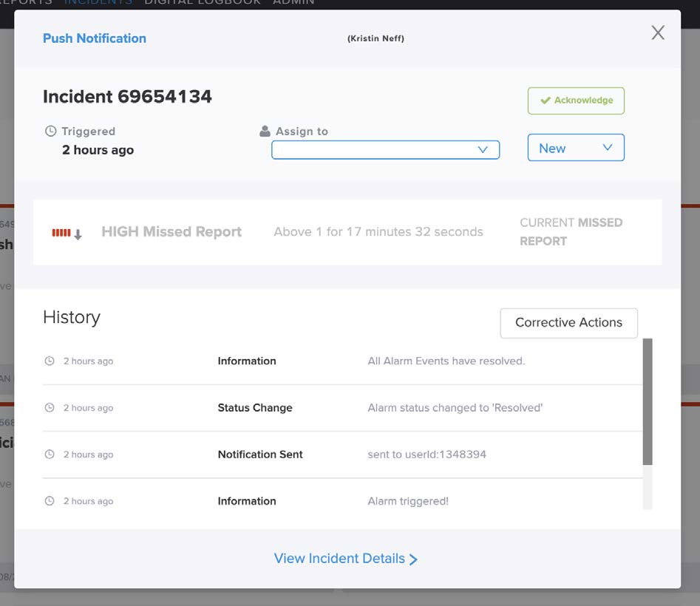Click the Corrective Actions button
Viewport: 700px width, 606px height.
tap(568, 323)
